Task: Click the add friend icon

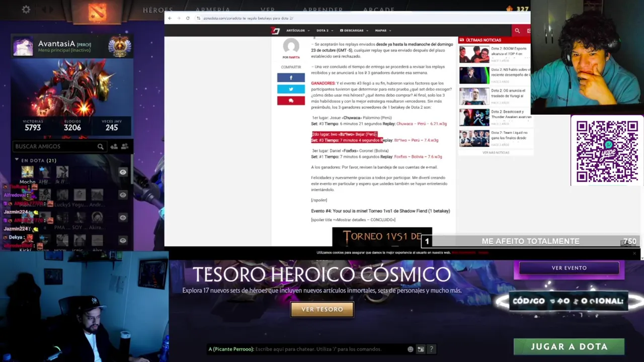Action: (114, 146)
